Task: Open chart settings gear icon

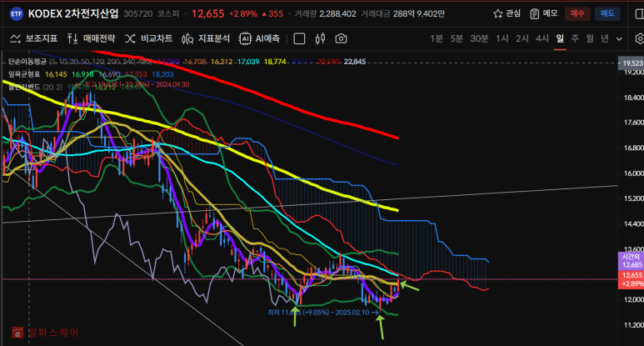Action: (640, 38)
